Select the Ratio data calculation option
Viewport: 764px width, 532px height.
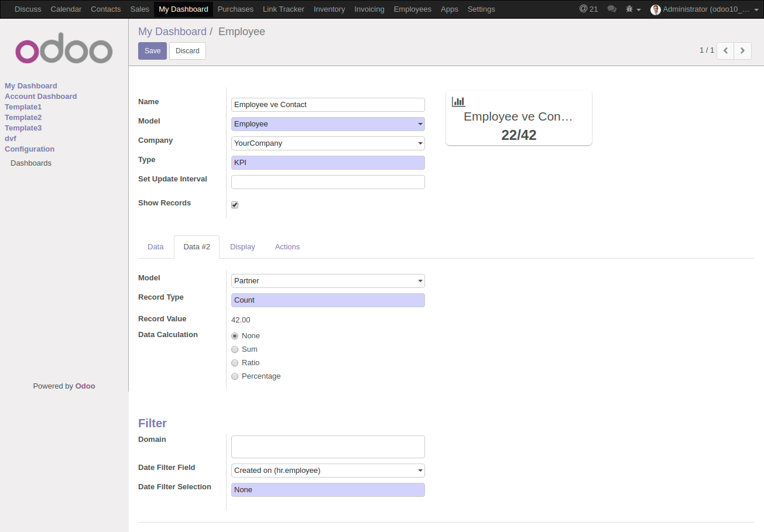point(235,363)
